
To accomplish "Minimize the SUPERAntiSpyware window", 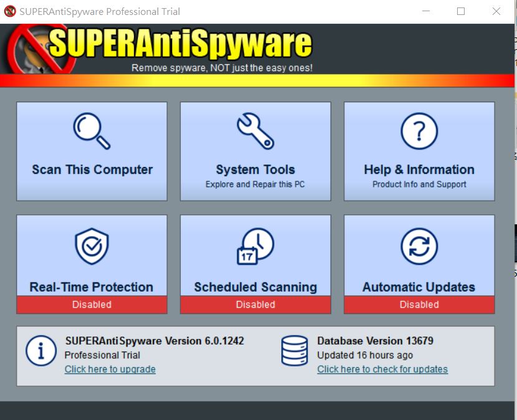I will (426, 11).
